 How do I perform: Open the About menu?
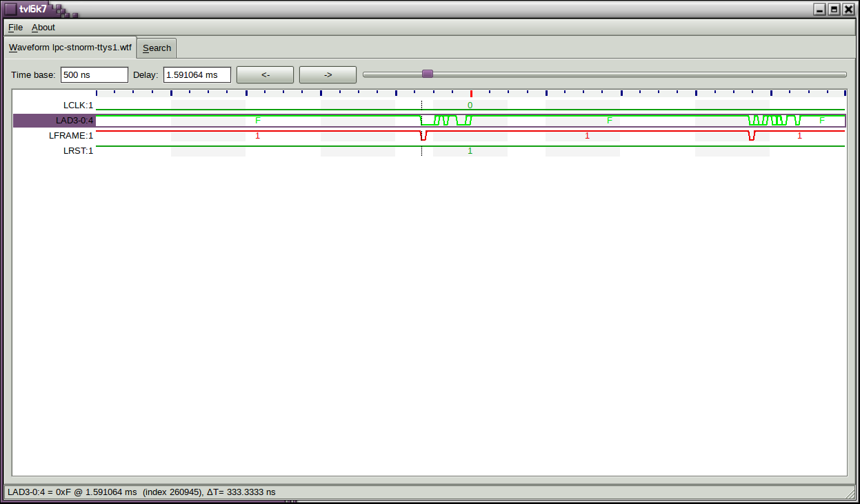43,28
